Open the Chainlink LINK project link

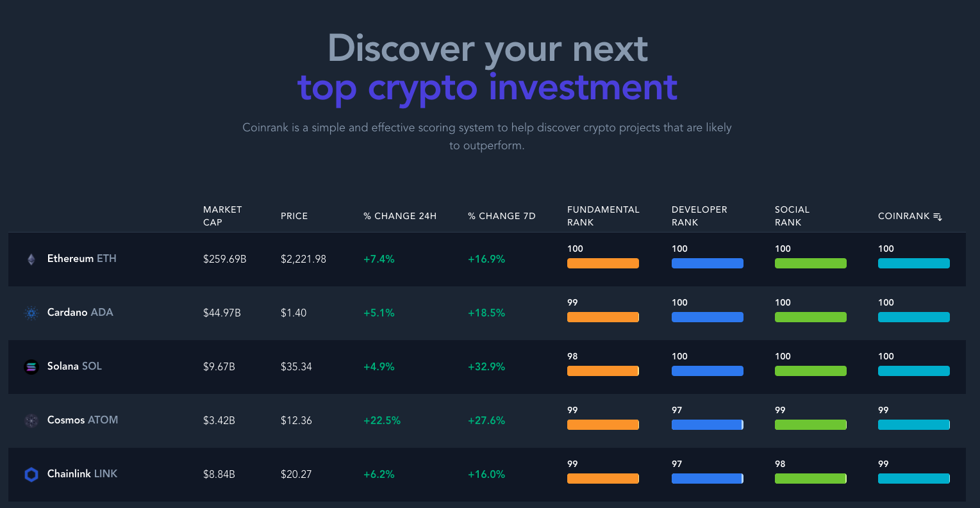(x=82, y=474)
